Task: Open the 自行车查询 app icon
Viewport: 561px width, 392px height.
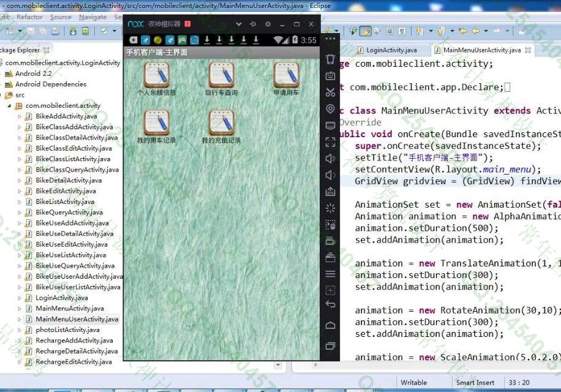Action: 222,75
